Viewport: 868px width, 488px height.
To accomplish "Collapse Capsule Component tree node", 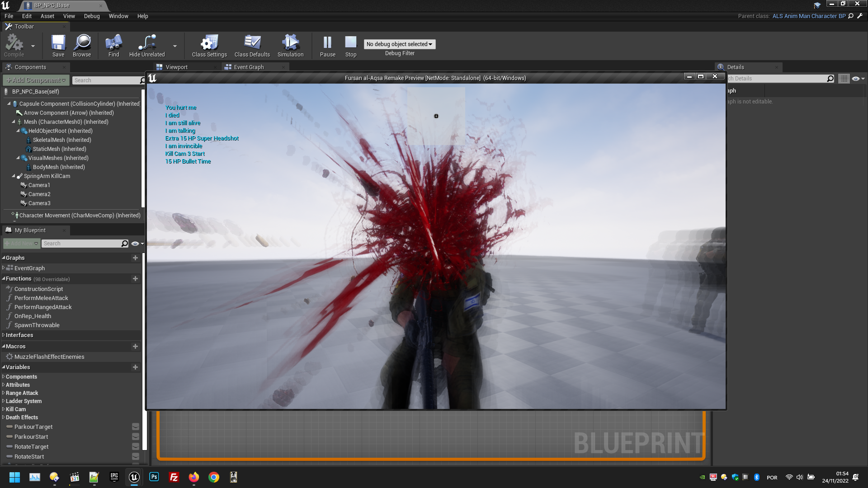I will tap(9, 103).
